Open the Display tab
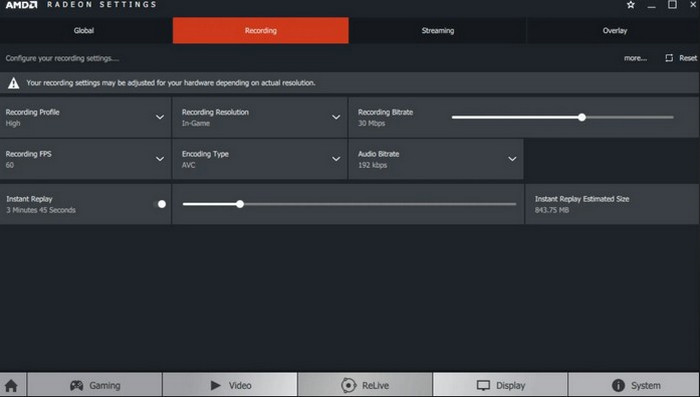Screen dimensions: 700x397 (x=500, y=385)
